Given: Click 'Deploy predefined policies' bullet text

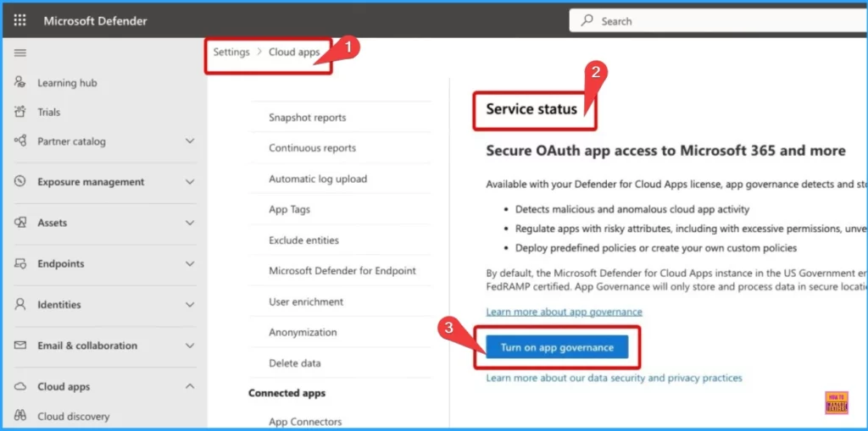Looking at the screenshot, I should [656, 248].
